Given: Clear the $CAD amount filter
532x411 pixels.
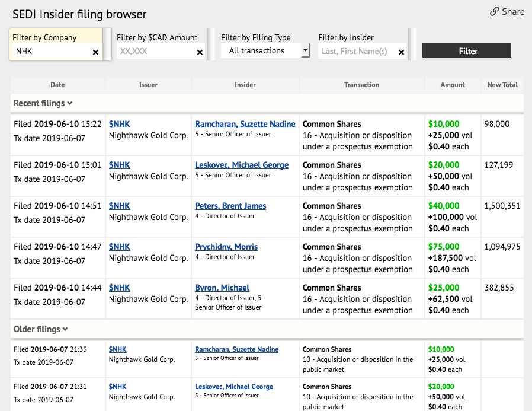Looking at the screenshot, I should pyautogui.click(x=200, y=52).
